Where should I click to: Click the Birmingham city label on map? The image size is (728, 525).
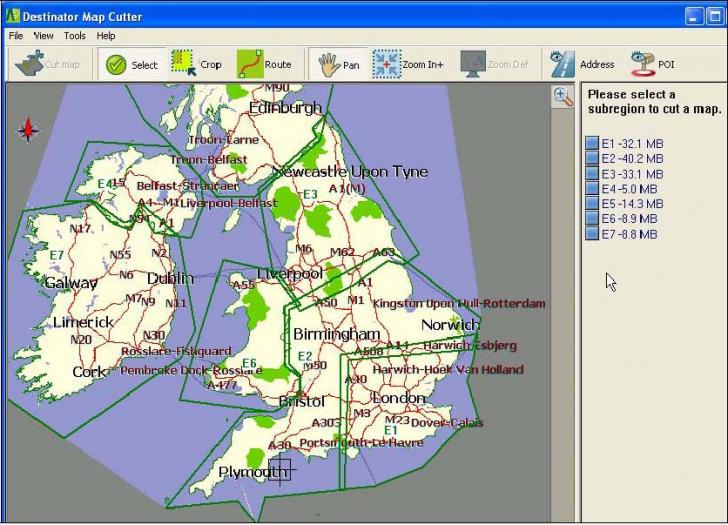click(x=337, y=334)
